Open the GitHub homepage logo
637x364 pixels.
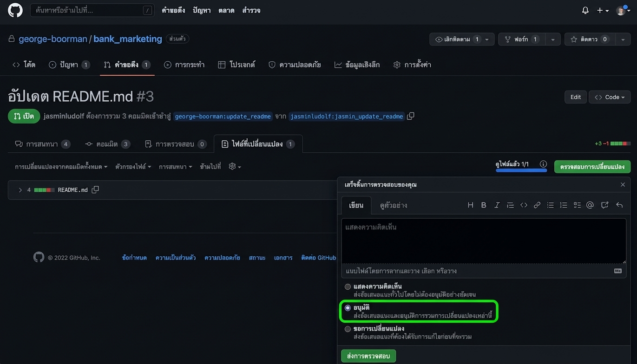[15, 10]
